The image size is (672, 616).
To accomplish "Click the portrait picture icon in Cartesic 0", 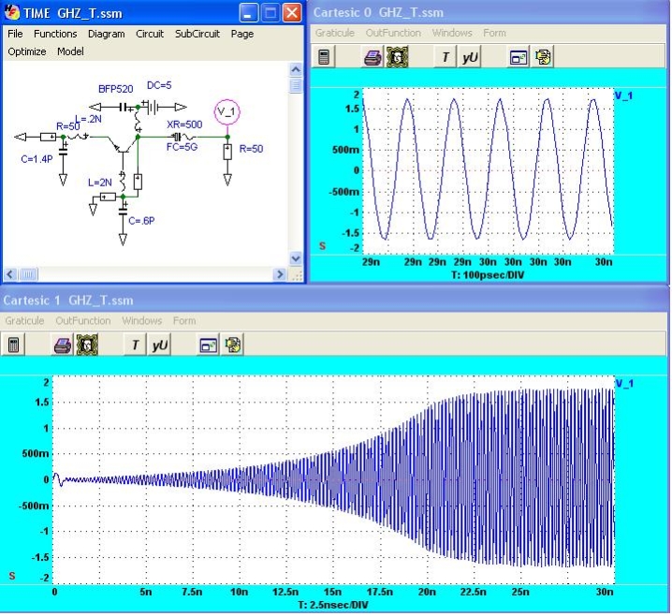I will tap(398, 57).
